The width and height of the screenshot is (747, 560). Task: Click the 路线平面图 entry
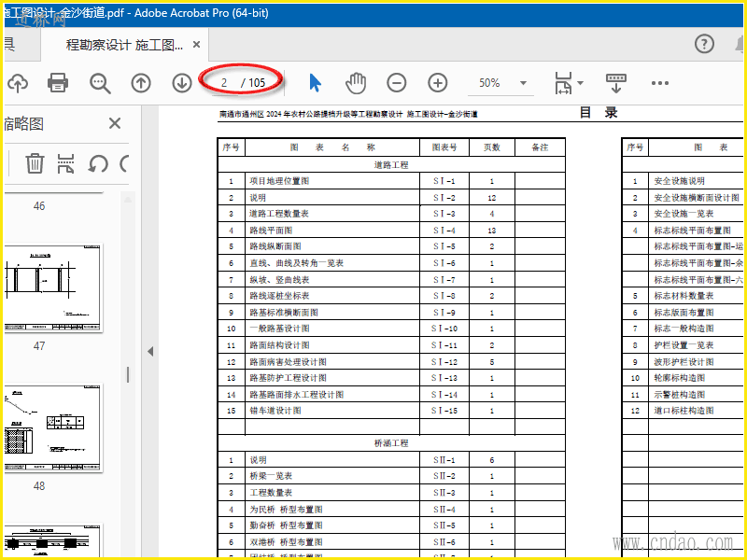[x=271, y=231]
